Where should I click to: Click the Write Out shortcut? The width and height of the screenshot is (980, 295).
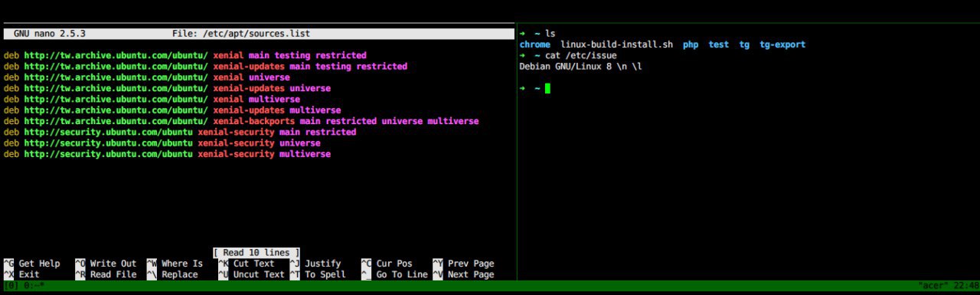click(x=106, y=264)
